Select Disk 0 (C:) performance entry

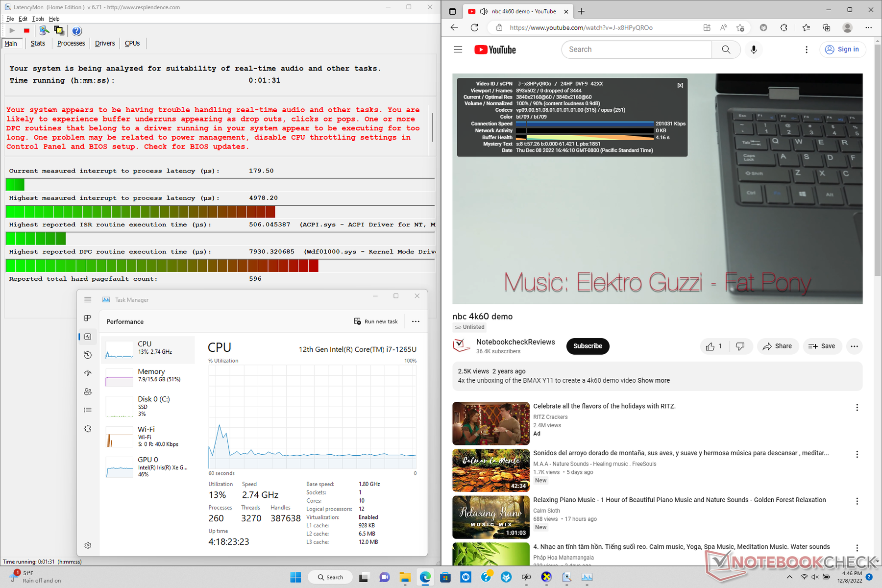coord(148,406)
